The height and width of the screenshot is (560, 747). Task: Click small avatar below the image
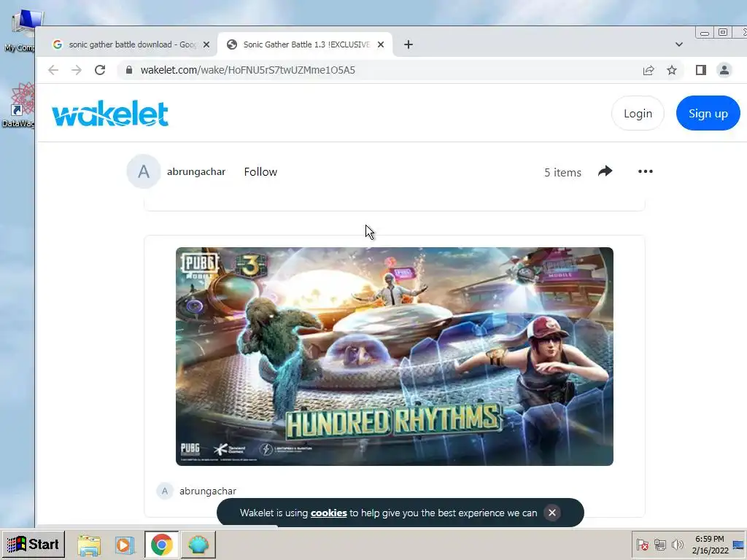pyautogui.click(x=165, y=491)
